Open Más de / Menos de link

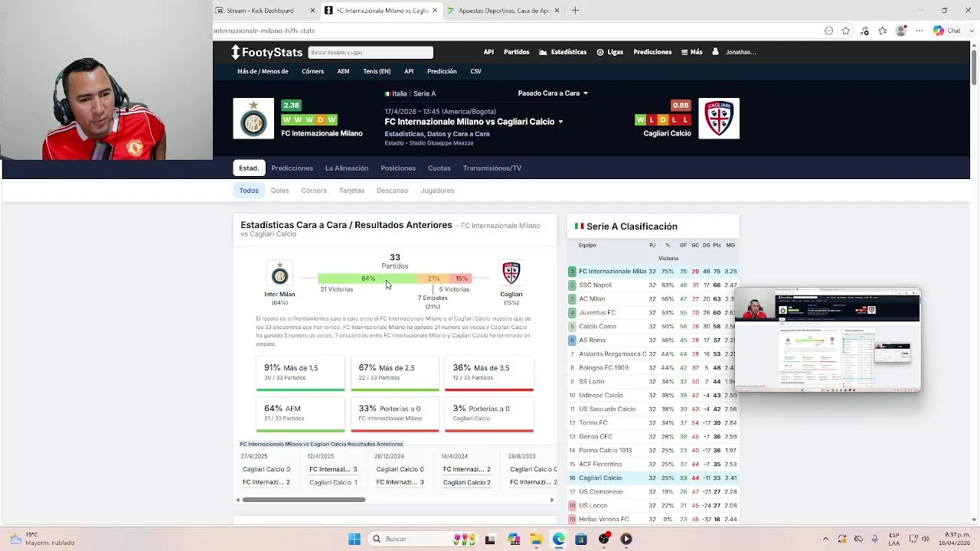point(263,71)
